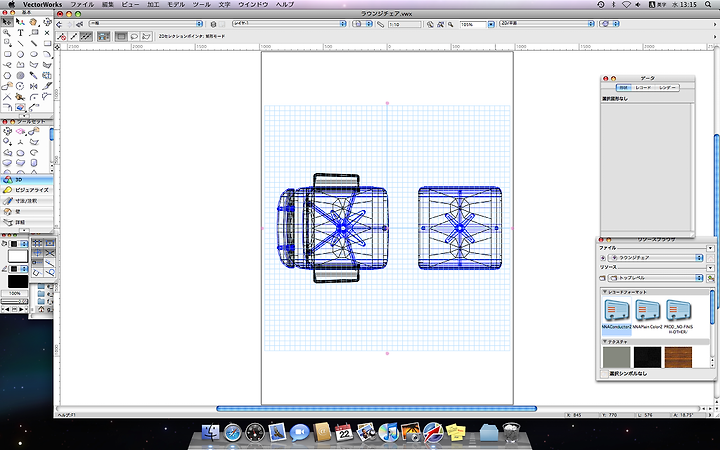Select the Text tool
The image size is (720, 450).
(x=20, y=33)
